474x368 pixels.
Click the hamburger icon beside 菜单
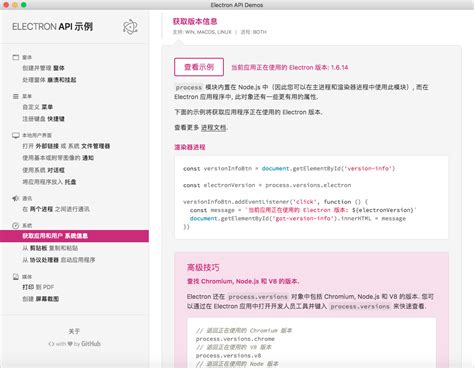(x=16, y=96)
